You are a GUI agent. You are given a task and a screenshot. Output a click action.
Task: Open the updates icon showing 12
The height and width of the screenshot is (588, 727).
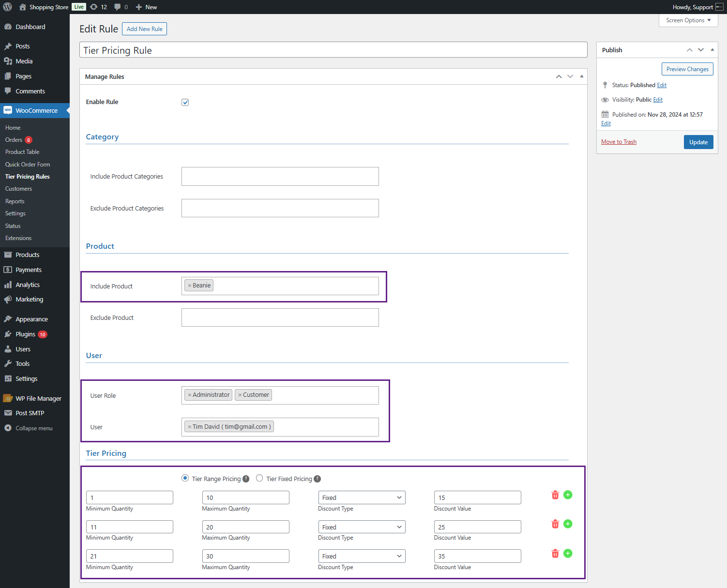pos(94,7)
